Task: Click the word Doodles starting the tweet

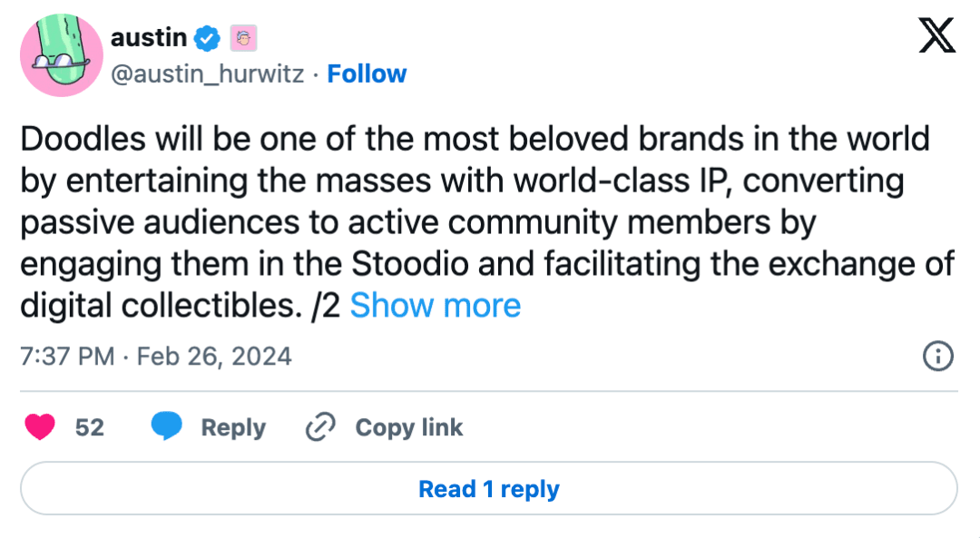Action: [x=74, y=139]
